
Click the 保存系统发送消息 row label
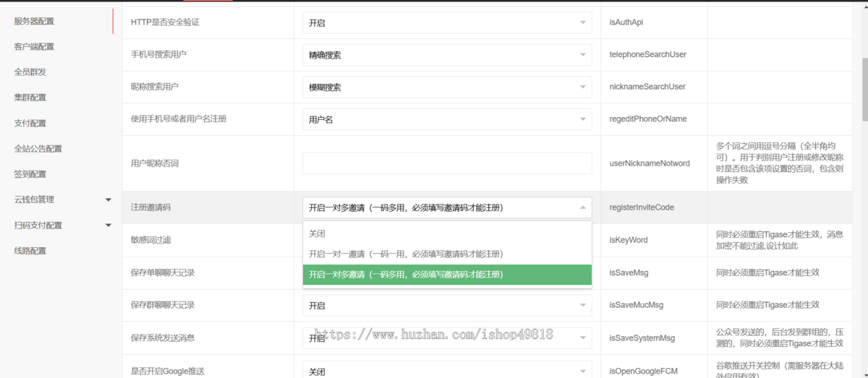[x=163, y=338]
